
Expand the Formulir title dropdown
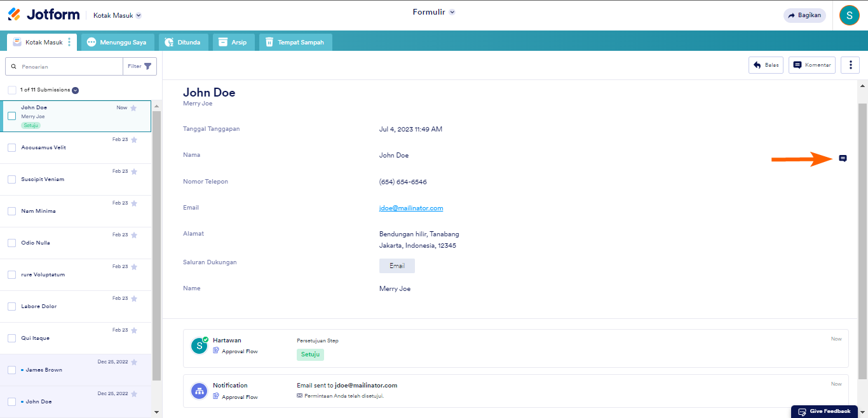(452, 12)
